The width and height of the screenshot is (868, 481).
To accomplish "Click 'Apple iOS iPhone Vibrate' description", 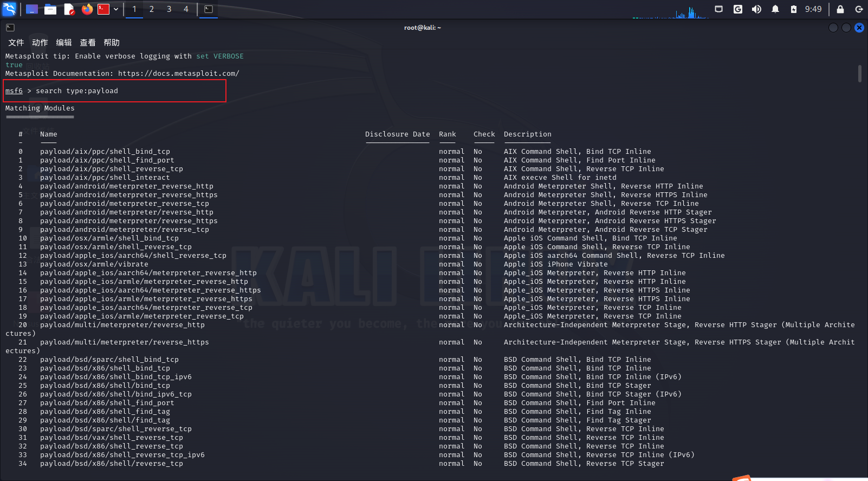I will [556, 264].
